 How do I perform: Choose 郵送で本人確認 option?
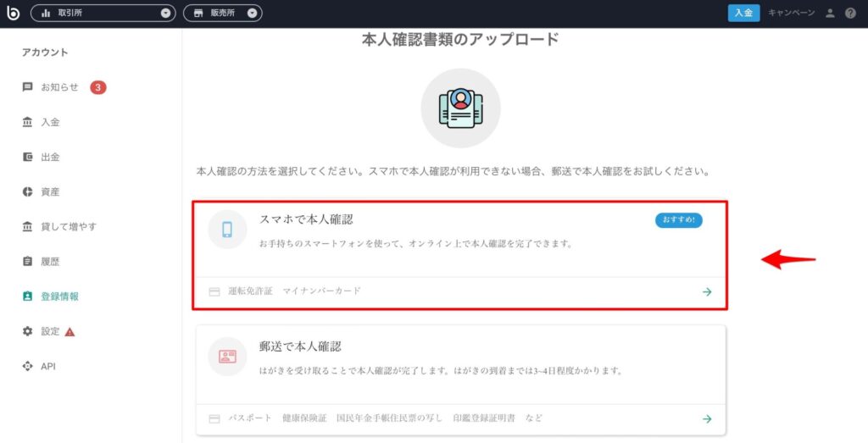point(460,380)
